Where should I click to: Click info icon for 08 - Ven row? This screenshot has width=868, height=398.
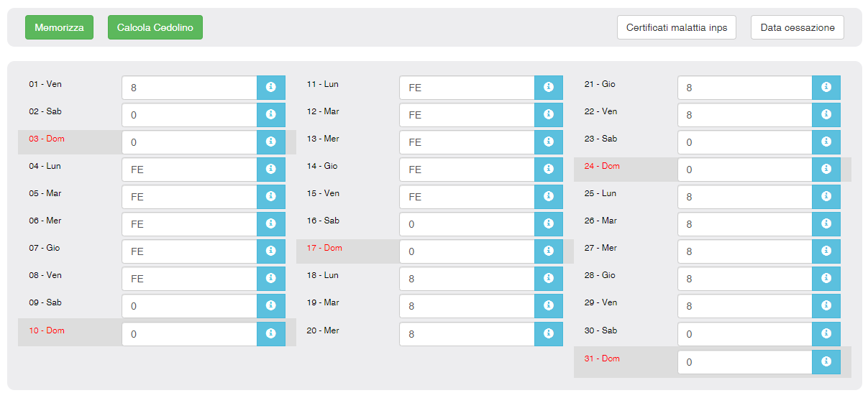point(270,279)
